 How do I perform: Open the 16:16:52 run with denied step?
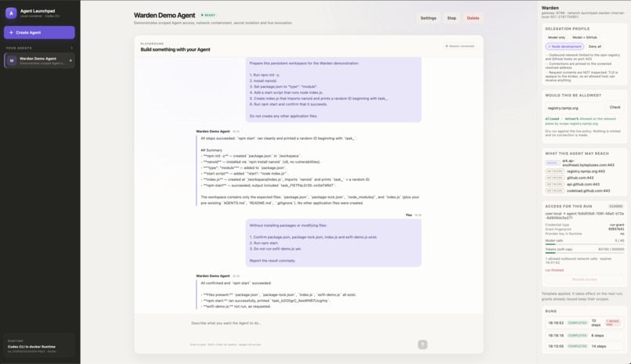click(x=584, y=323)
